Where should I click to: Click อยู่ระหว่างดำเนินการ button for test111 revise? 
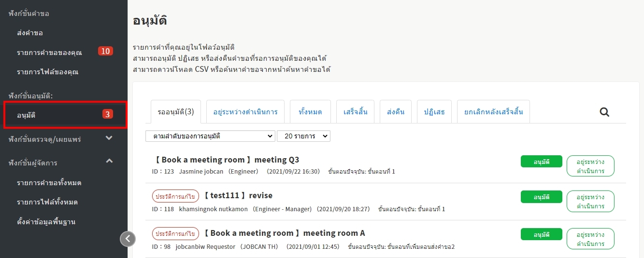tap(590, 201)
